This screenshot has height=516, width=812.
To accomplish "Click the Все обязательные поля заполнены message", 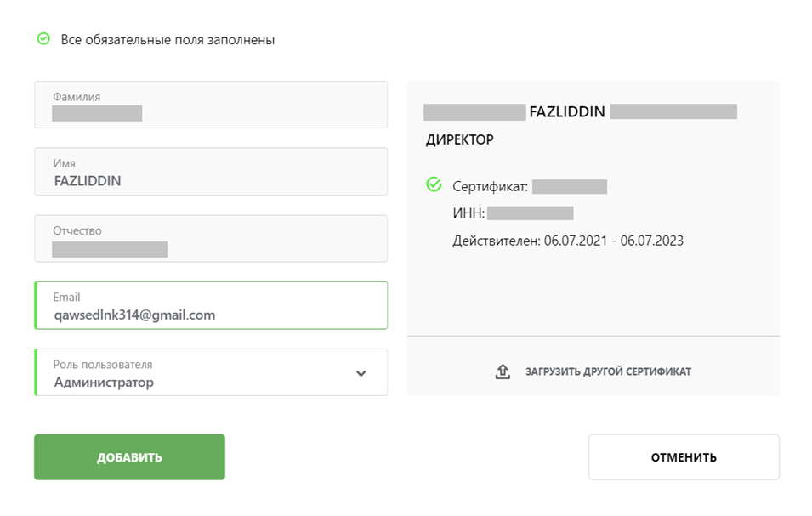I will point(168,40).
